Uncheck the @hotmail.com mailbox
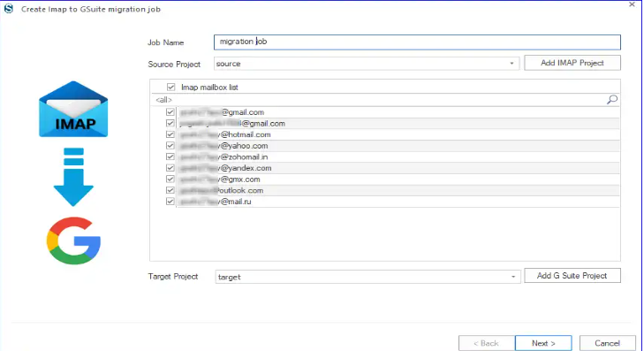Viewport: 644px width, 351px height. point(170,134)
